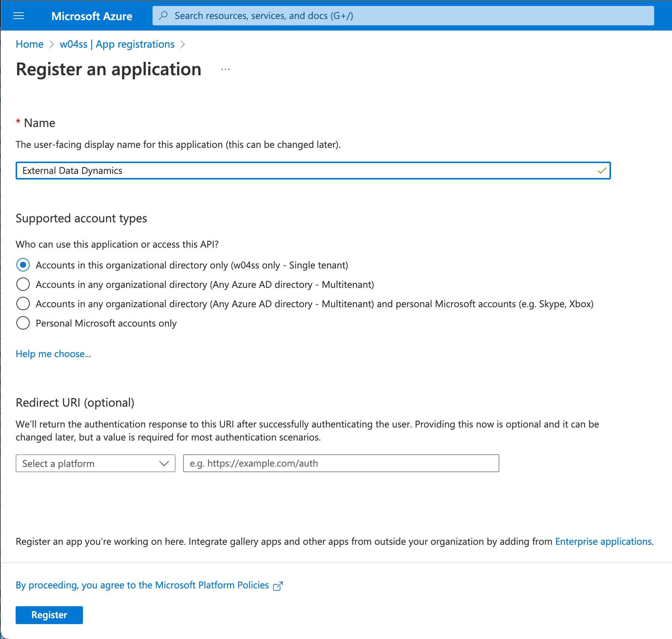Expand the Select a platform dropdown

click(x=96, y=464)
